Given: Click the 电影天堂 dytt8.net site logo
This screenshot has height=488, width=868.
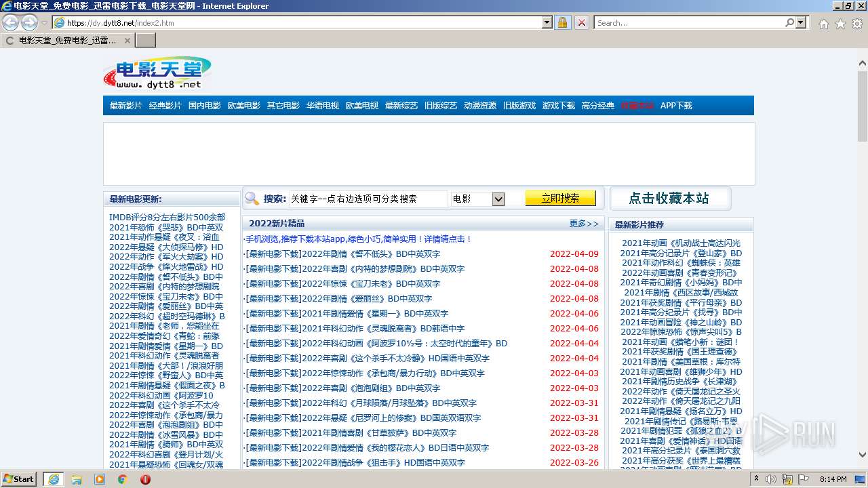Looking at the screenshot, I should (157, 73).
